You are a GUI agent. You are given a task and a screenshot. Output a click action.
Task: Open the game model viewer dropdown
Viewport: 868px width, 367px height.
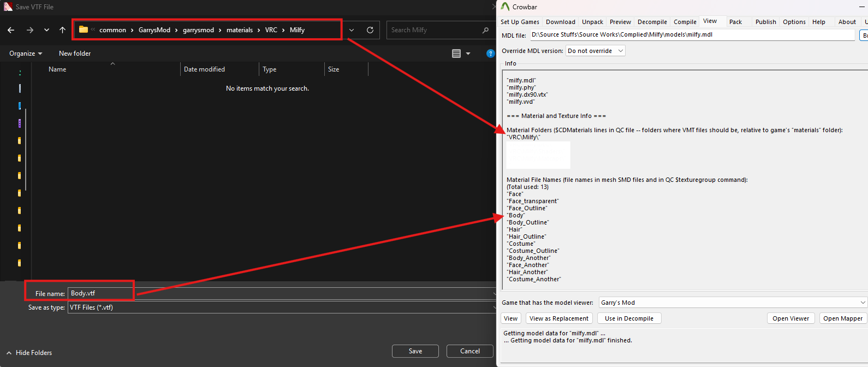tap(733, 303)
